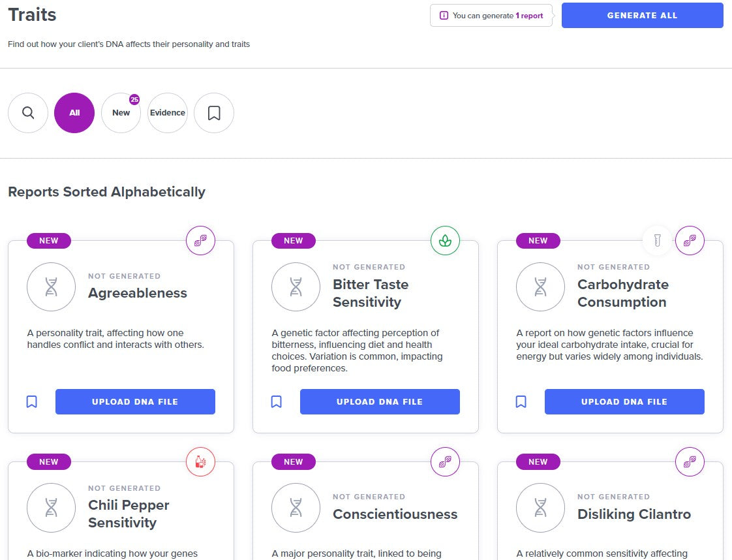Open the Evidence filter

click(168, 112)
